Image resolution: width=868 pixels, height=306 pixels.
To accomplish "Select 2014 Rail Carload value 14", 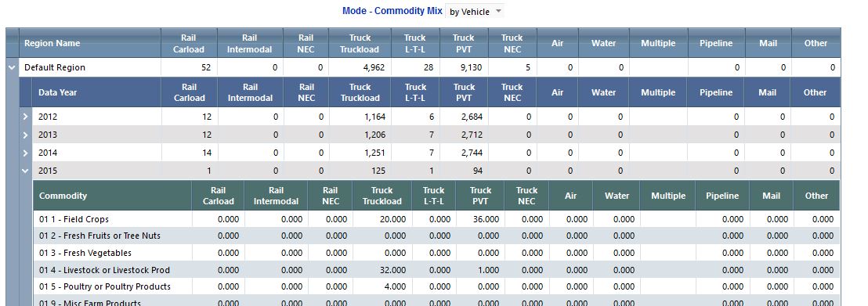I will [190, 153].
